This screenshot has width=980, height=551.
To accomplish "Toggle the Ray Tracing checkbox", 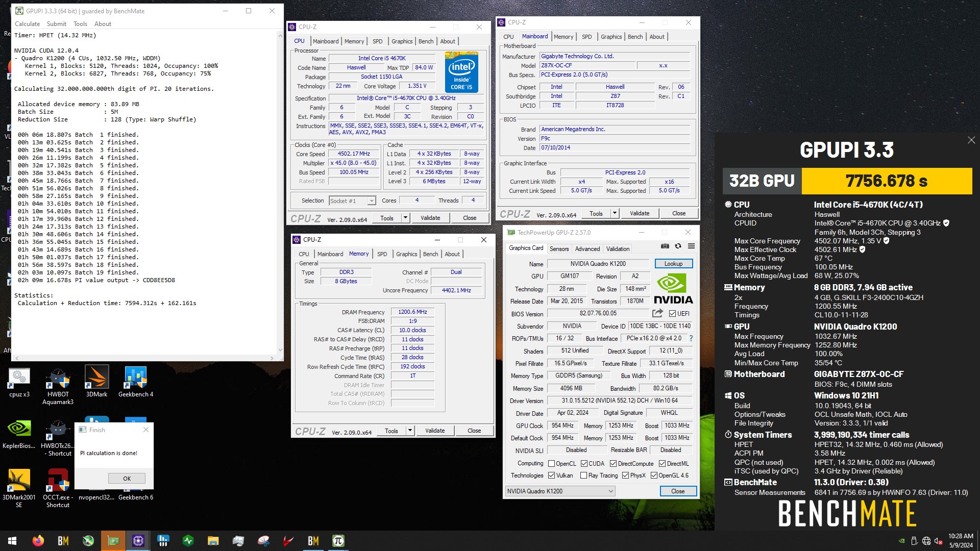I will click(584, 475).
